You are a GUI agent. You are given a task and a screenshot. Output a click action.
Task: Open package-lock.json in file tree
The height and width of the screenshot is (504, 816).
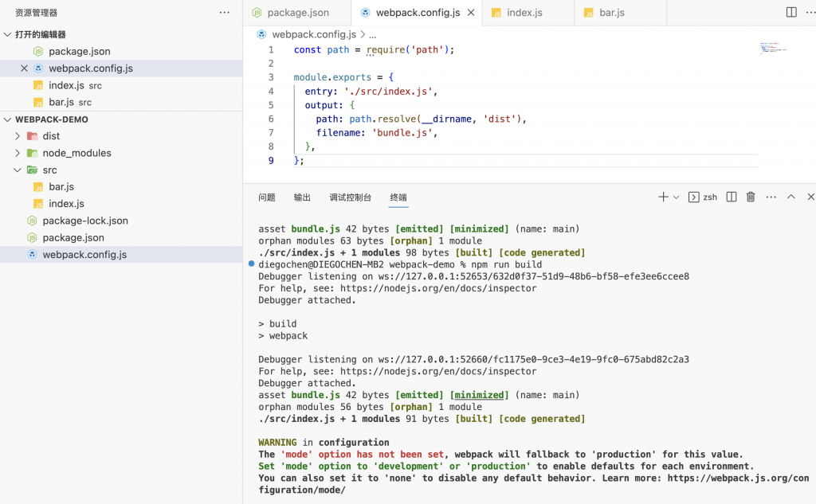pyautogui.click(x=121, y=221)
